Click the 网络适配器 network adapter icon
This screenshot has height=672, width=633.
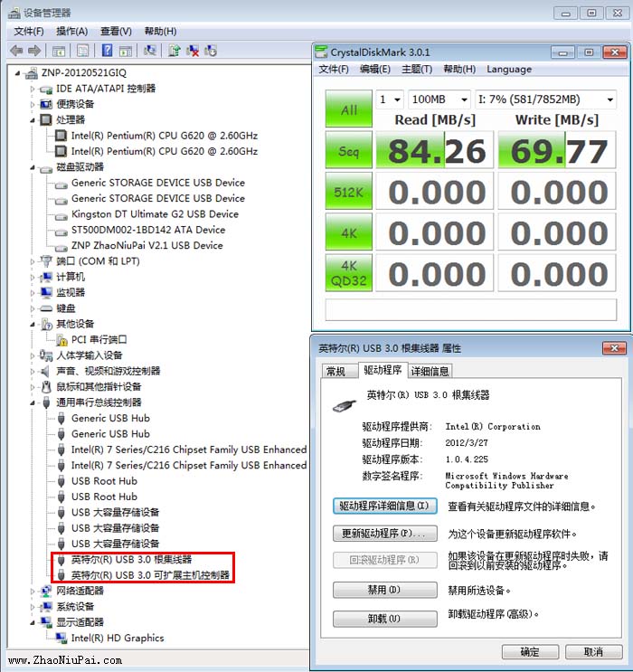point(46,591)
